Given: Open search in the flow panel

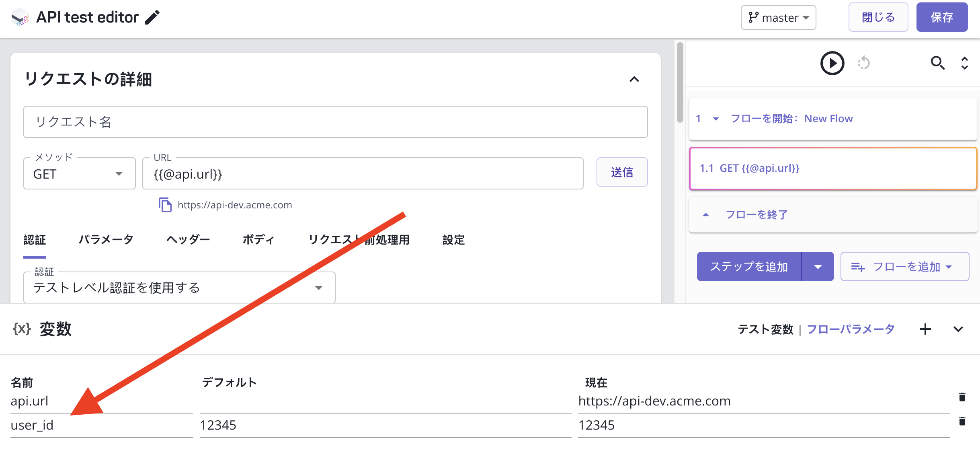Looking at the screenshot, I should coord(937,64).
